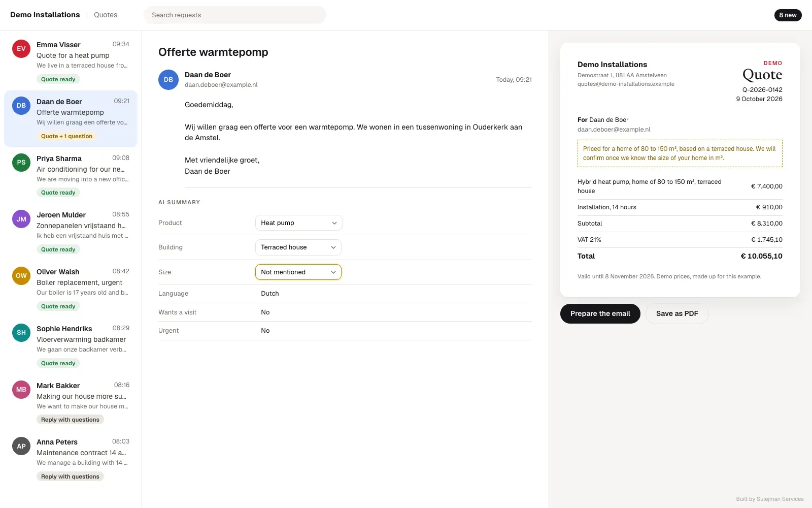Click Priya Sharma's PS avatar
Viewport: 812px width, 508px height.
[21, 163]
